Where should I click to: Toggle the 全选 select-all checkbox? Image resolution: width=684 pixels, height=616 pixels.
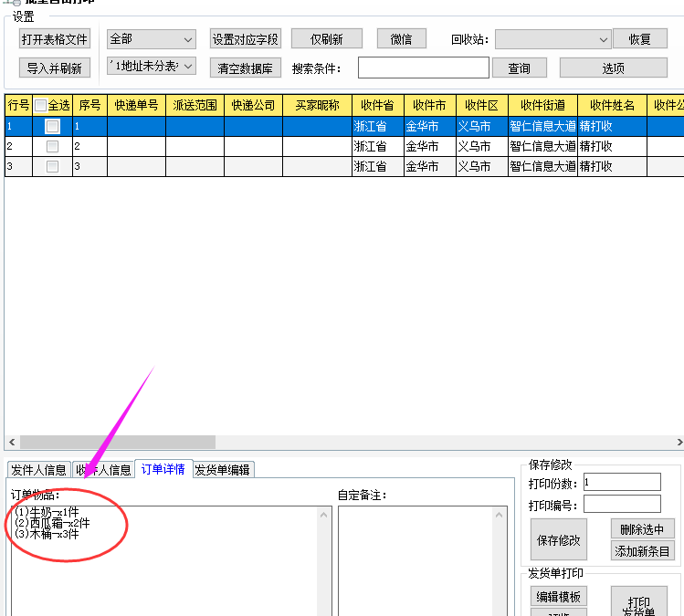[x=41, y=105]
